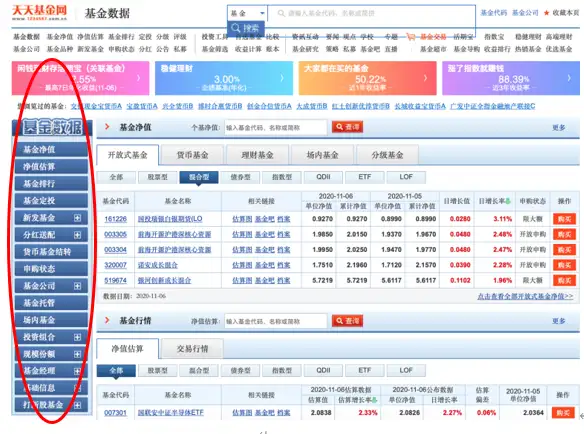The width and height of the screenshot is (584, 434).
Task: Open 基金排行 in the top navigation
Action: pyautogui.click(x=121, y=37)
